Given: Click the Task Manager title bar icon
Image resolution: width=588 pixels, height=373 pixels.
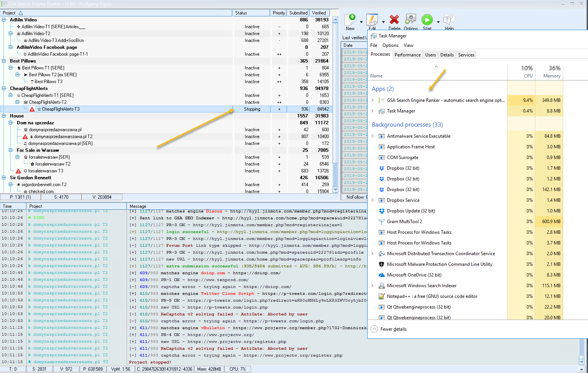Looking at the screenshot, I should [x=374, y=36].
